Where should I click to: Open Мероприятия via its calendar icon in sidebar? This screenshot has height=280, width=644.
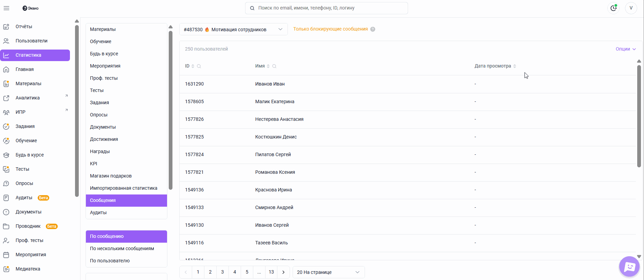tap(6, 255)
